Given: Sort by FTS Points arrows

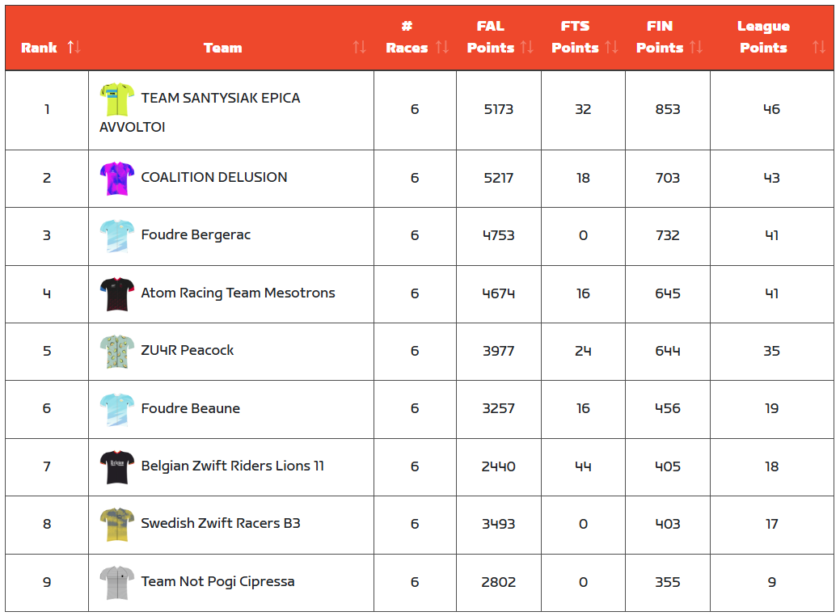Looking at the screenshot, I should 611,48.
